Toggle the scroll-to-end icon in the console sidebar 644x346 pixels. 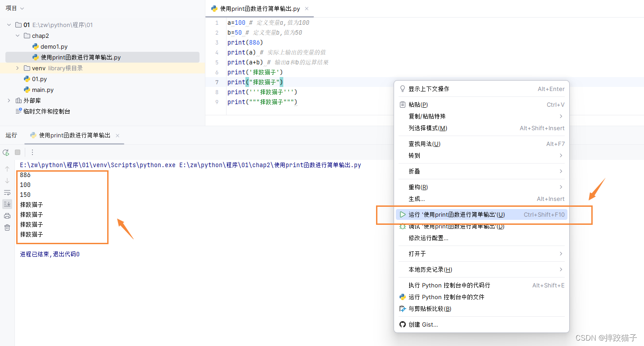(x=7, y=204)
